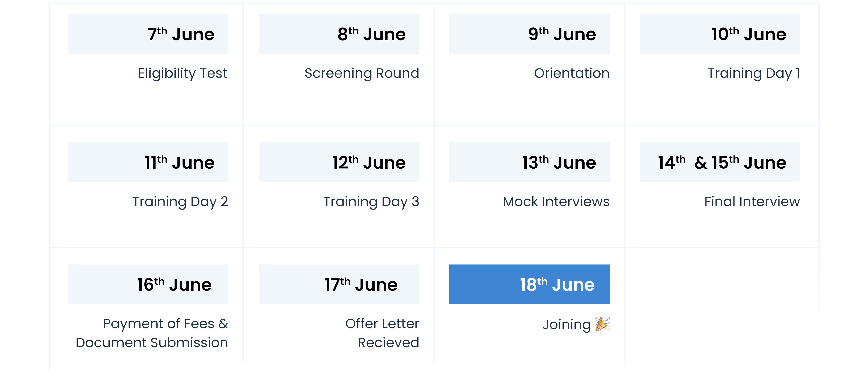
Task: Click the Eligibility Test label
Action: click(x=183, y=73)
